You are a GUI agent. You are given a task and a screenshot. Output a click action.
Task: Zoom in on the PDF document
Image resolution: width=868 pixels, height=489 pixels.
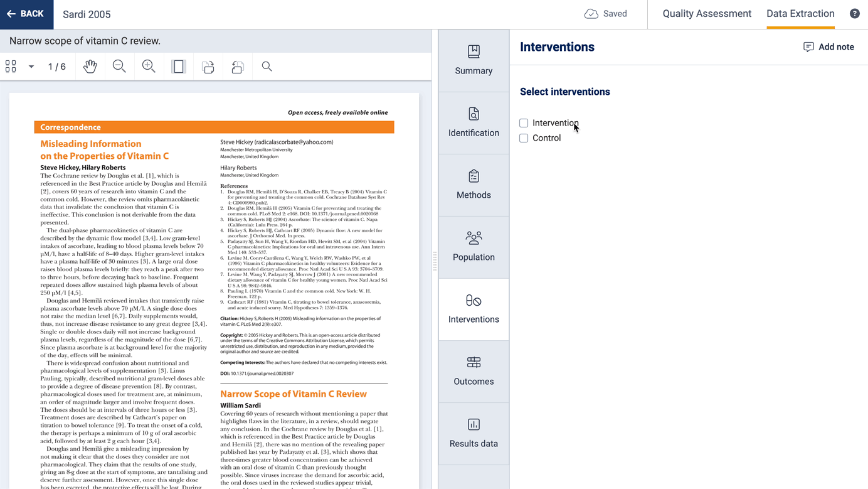coord(149,67)
